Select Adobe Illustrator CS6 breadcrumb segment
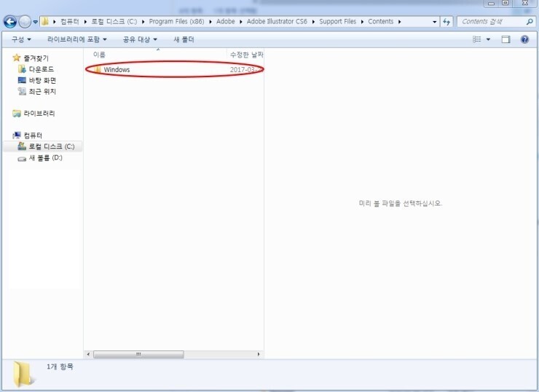The image size is (539, 392). coord(277,22)
